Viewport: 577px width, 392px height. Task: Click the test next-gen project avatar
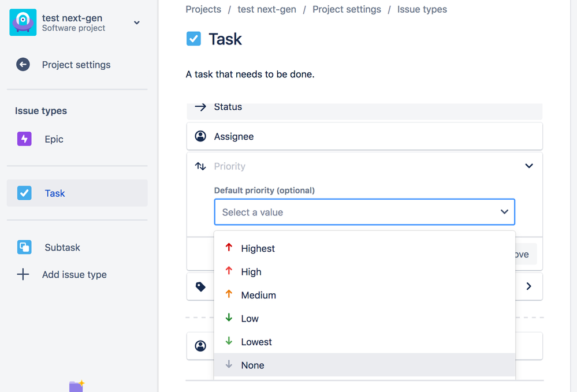pos(23,23)
